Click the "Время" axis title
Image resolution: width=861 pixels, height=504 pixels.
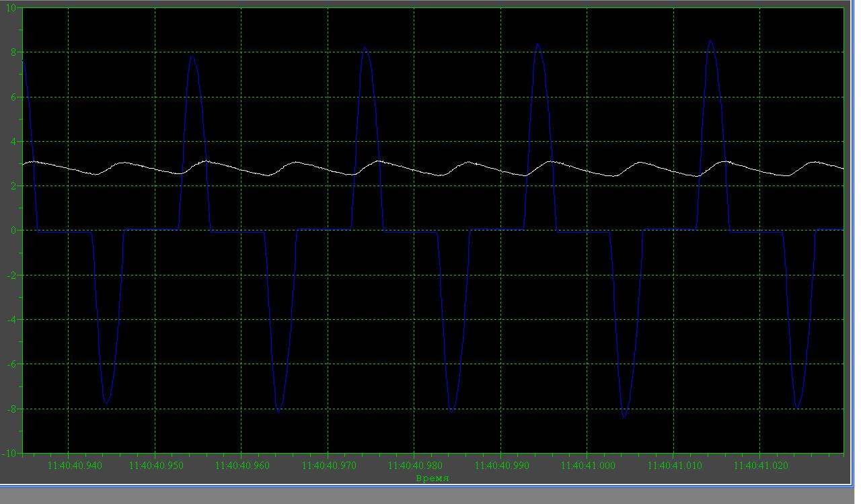(x=433, y=478)
